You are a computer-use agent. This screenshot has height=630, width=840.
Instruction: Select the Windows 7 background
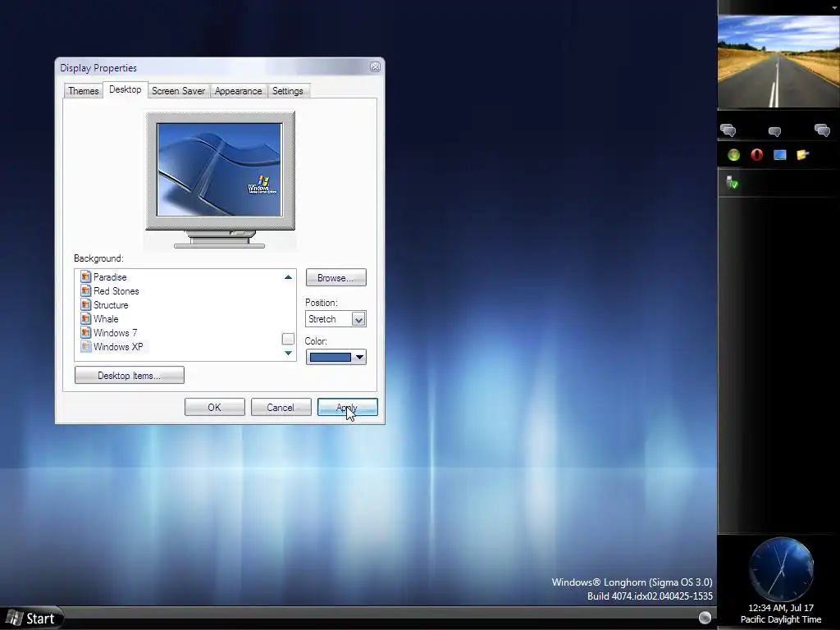(115, 333)
